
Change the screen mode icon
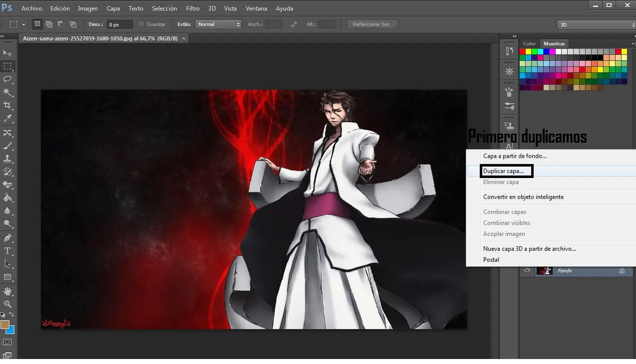point(7,355)
